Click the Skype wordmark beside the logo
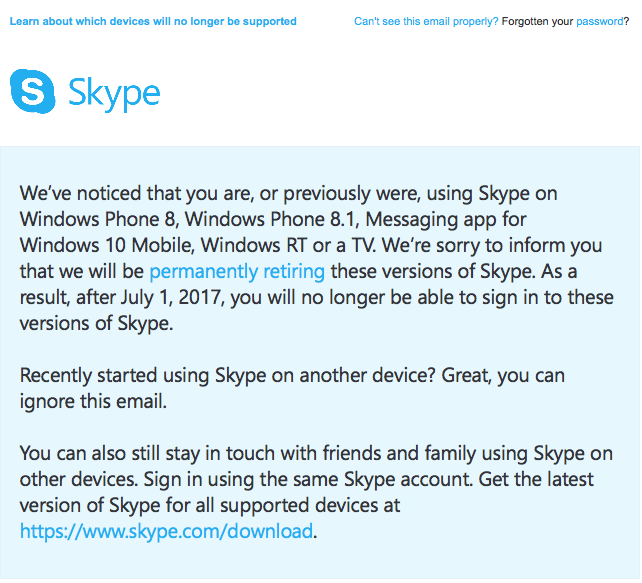This screenshot has width=642, height=583. (x=114, y=94)
